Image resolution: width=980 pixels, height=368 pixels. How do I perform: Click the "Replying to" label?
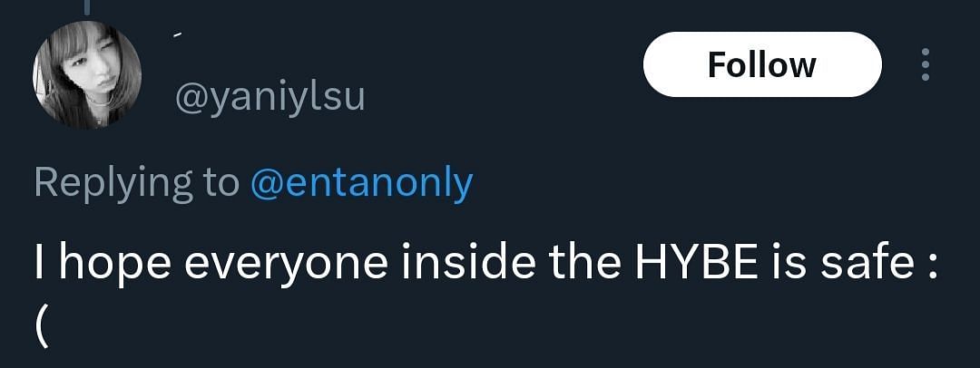click(137, 184)
